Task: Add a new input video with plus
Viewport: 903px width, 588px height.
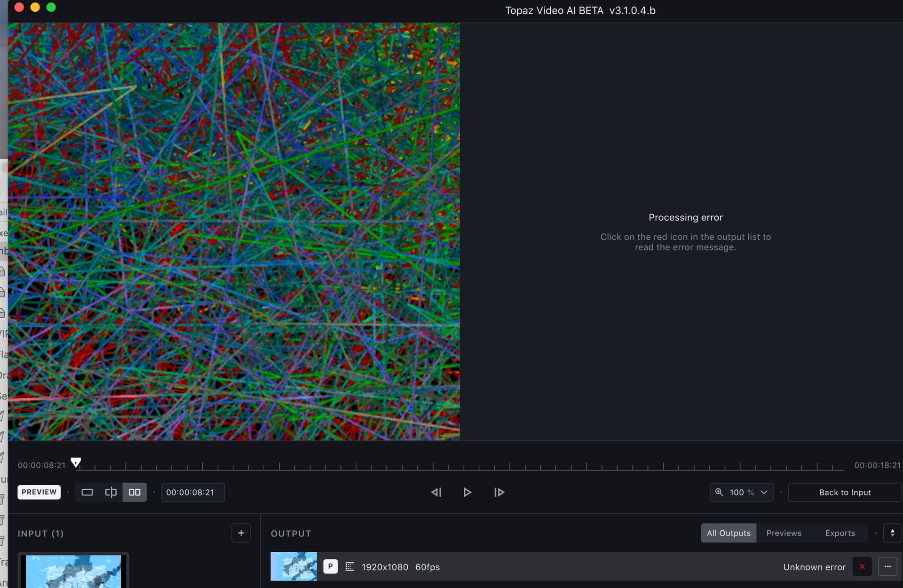Action: pos(241,533)
